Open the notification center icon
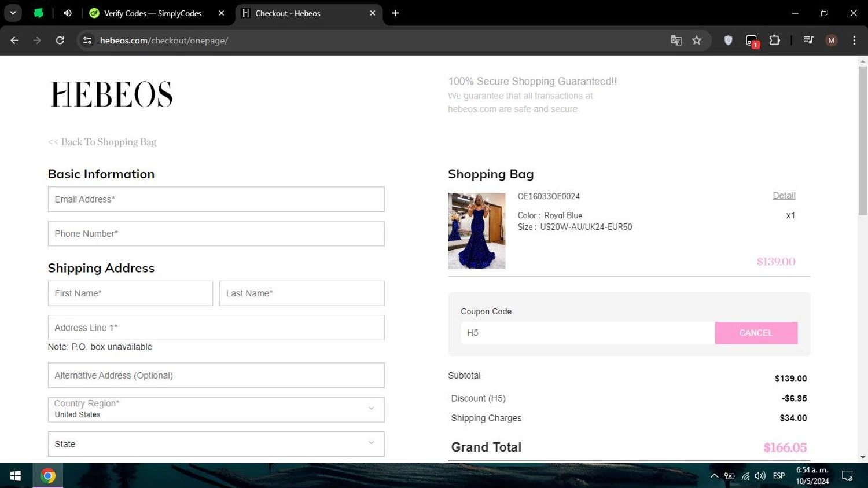868x488 pixels. 847,476
